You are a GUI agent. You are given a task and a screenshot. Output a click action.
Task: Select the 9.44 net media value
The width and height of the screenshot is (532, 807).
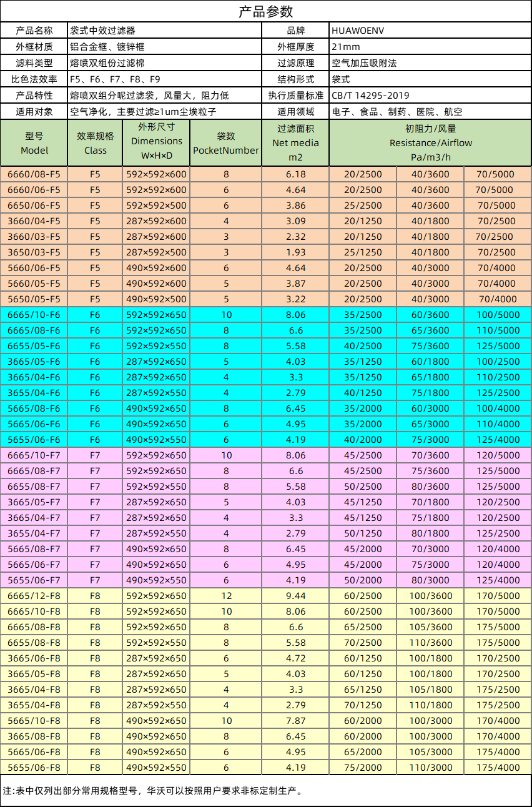tap(295, 596)
